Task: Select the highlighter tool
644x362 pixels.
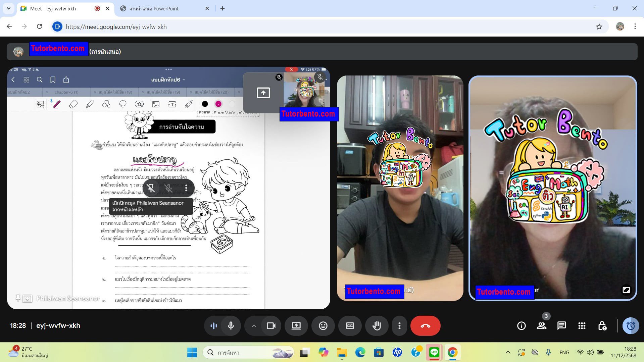Action: coord(90,104)
